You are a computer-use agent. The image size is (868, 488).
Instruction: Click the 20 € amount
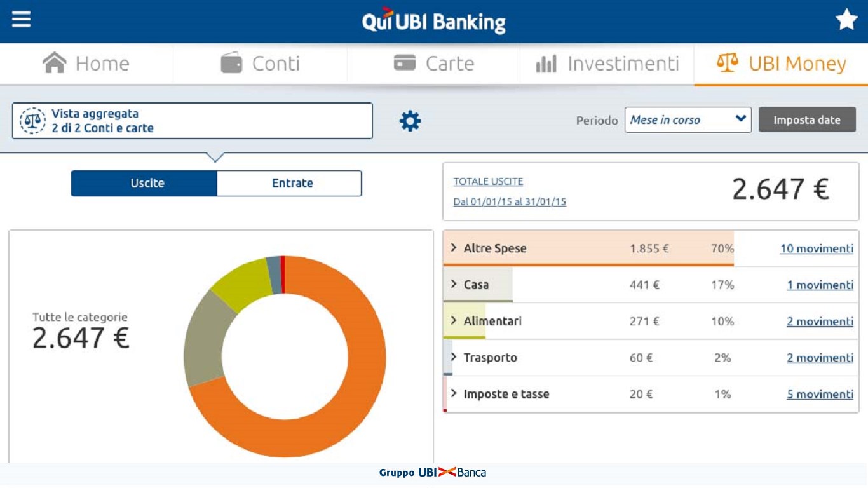[x=641, y=394]
